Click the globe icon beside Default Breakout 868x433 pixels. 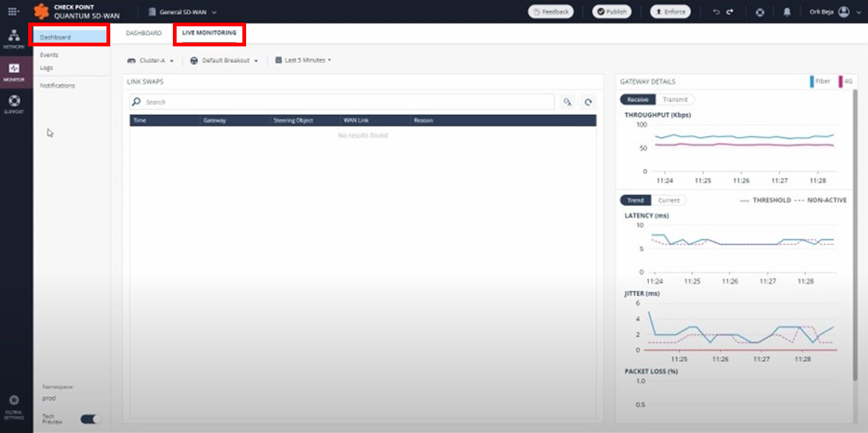coord(194,61)
